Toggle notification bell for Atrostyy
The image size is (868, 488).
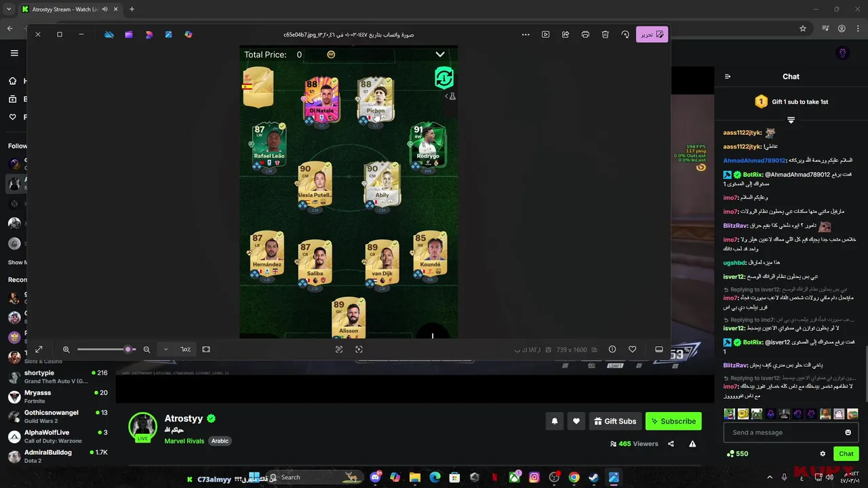[x=555, y=421]
